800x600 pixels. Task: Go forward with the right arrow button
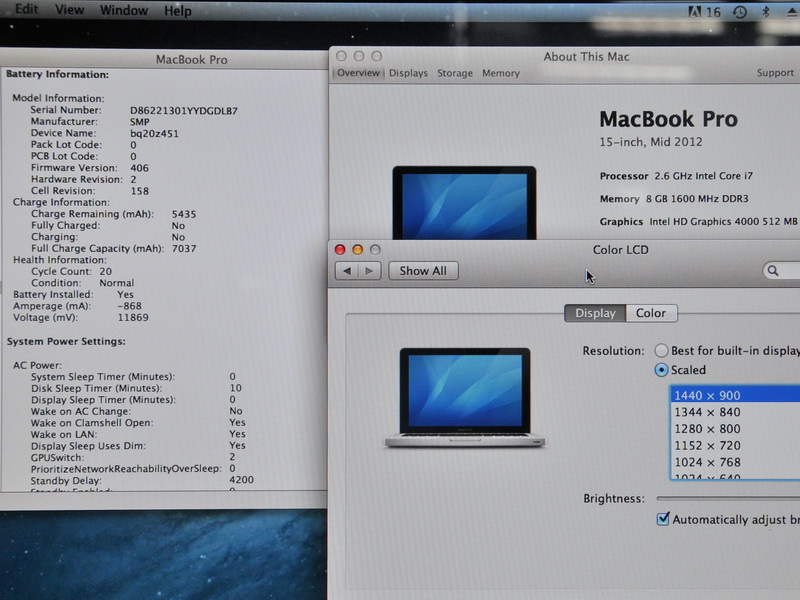369,270
